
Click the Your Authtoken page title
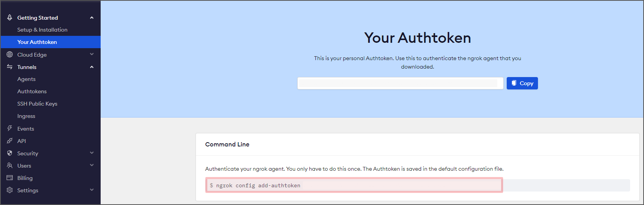[x=418, y=38]
